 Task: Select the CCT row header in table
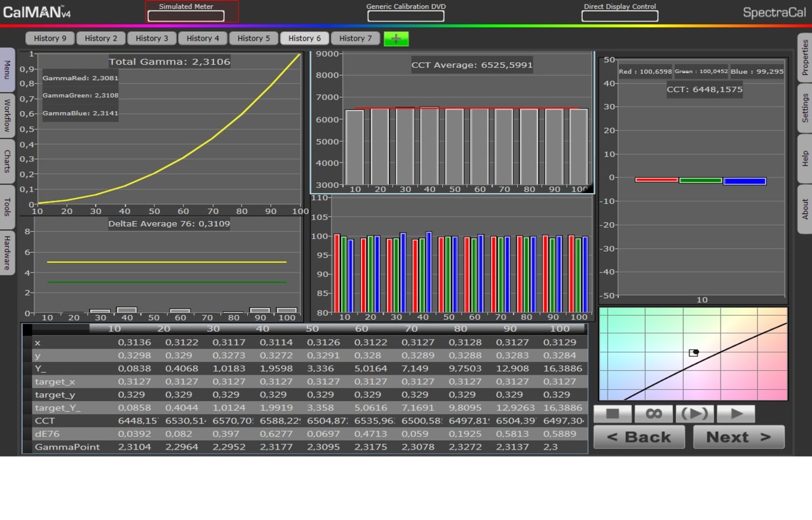point(44,420)
